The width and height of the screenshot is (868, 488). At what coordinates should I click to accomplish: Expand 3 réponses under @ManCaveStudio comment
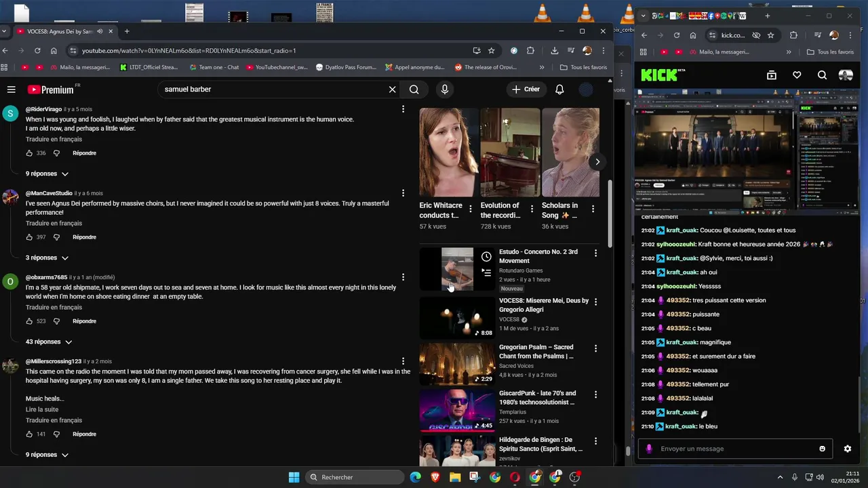pos(47,258)
